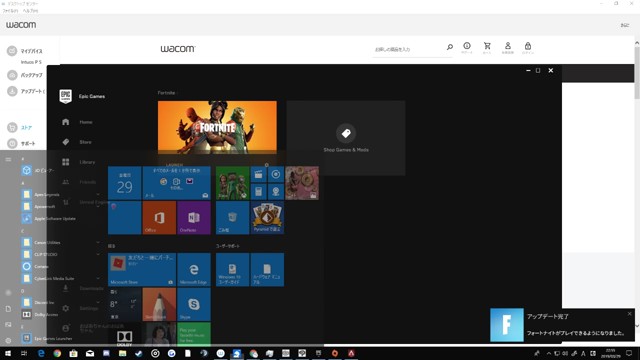640x360 pixels.
Task: Open the ファイル menu in Wacom window
Action: (10, 11)
